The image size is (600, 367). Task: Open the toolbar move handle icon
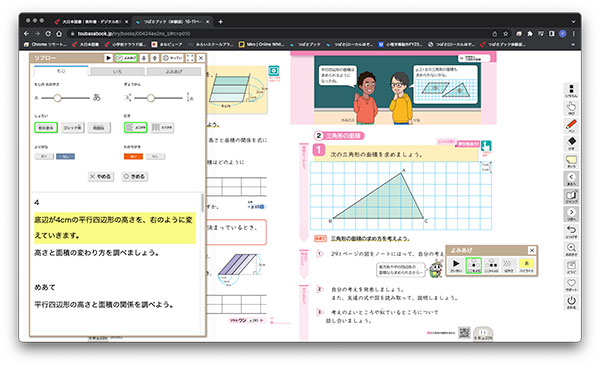[571, 91]
